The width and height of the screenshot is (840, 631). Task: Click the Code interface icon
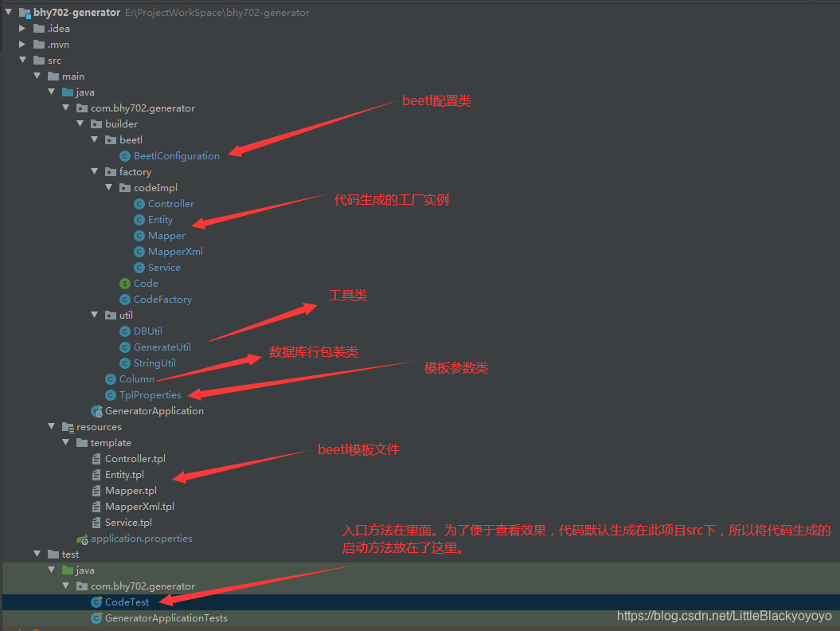point(125,284)
